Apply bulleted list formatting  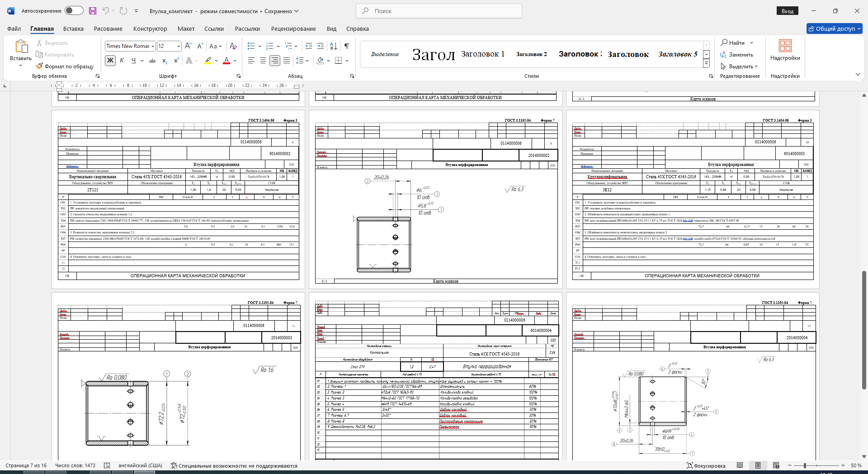click(251, 46)
